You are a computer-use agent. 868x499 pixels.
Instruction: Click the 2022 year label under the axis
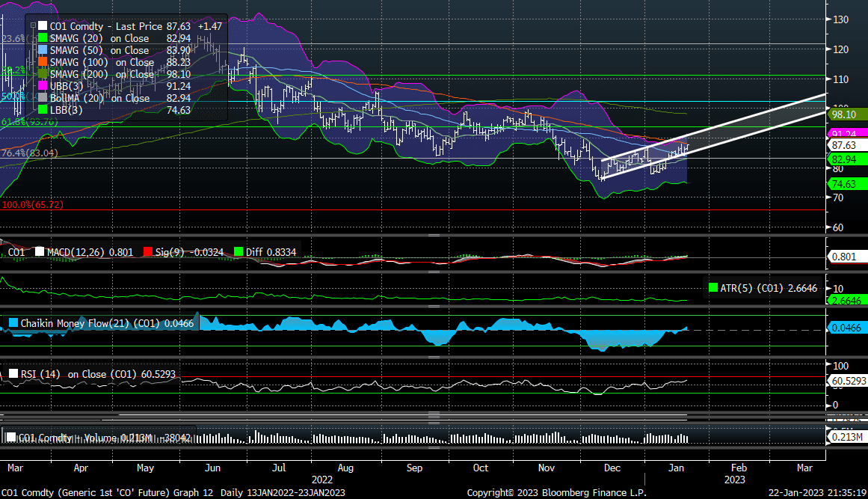[x=322, y=480]
